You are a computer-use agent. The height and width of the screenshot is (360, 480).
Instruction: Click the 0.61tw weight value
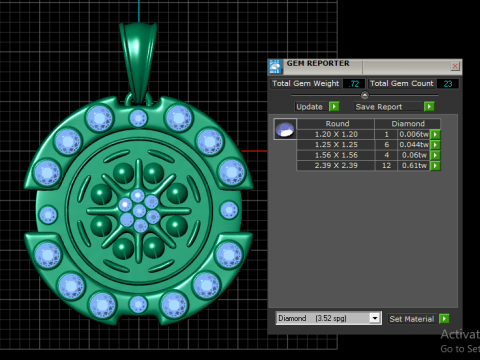[x=414, y=166]
